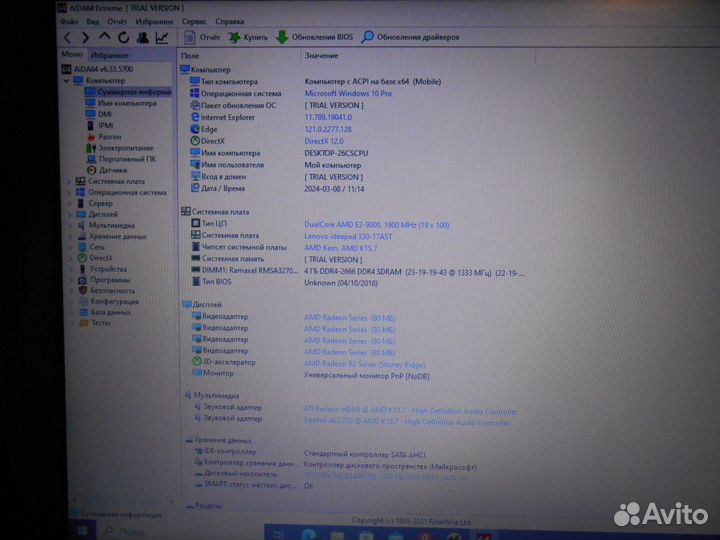Collapse the Компьютер tree node
720x540 pixels.
pos(67,81)
